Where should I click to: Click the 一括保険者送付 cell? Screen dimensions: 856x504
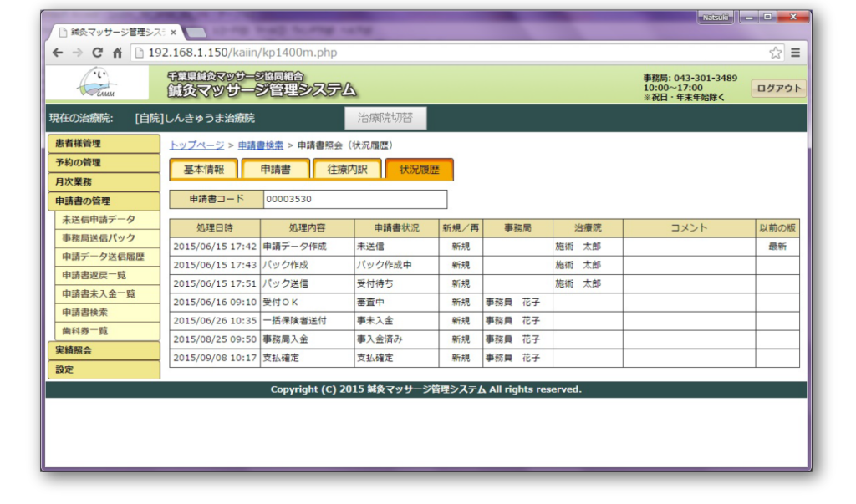[x=307, y=321]
